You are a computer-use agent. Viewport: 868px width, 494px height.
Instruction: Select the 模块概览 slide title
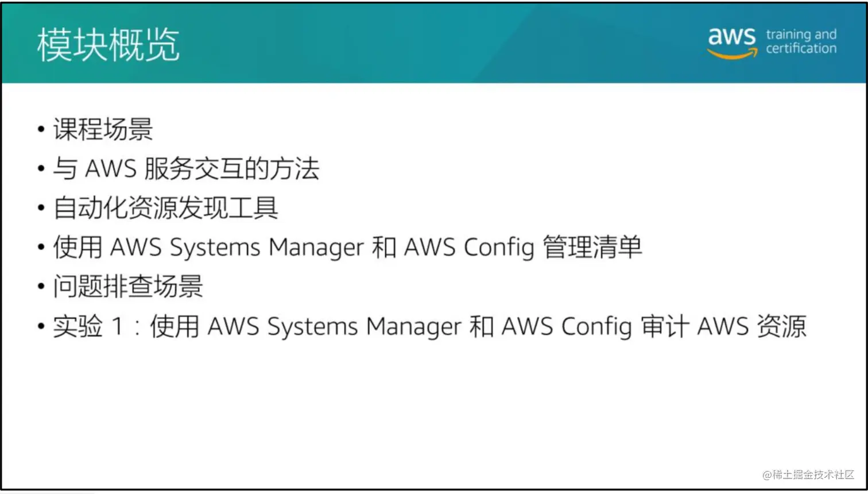click(x=108, y=45)
